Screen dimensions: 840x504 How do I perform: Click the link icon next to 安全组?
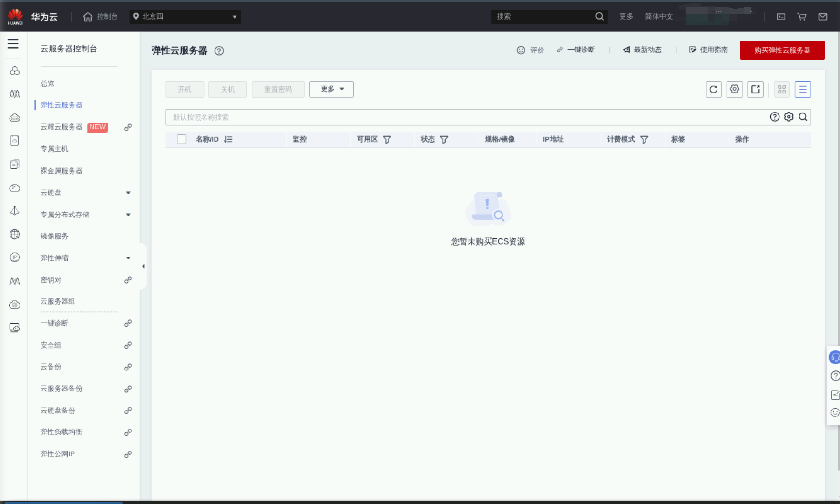click(128, 345)
